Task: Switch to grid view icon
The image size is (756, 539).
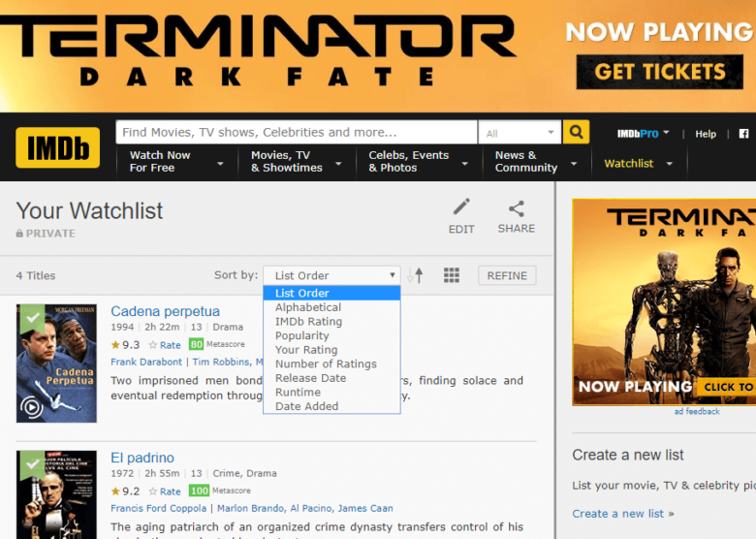Action: tap(452, 275)
